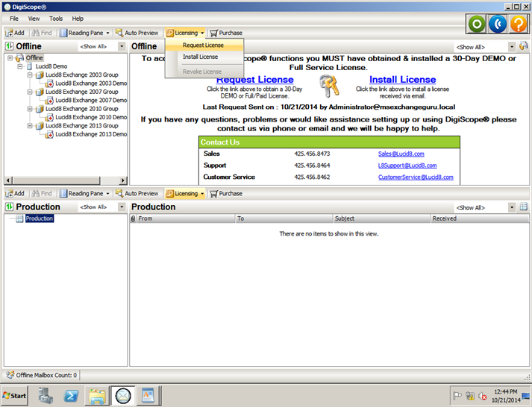The width and height of the screenshot is (532, 407).
Task: Click the keys licensing icon
Action: (x=329, y=86)
